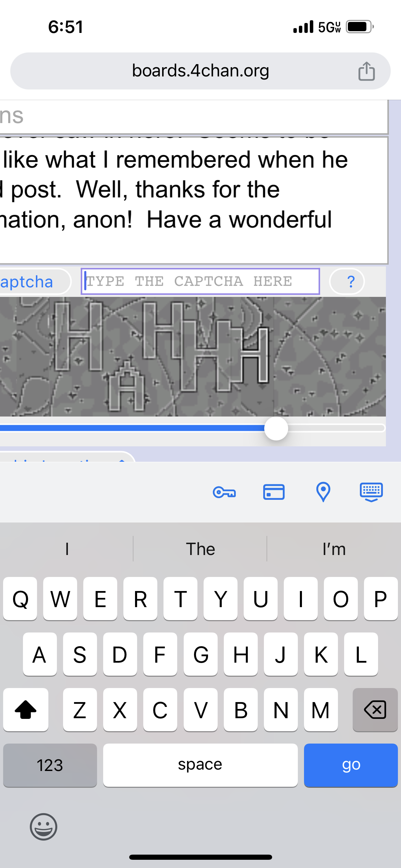Tap the cellular signal bars icon
401x868 pixels.
coord(303,27)
